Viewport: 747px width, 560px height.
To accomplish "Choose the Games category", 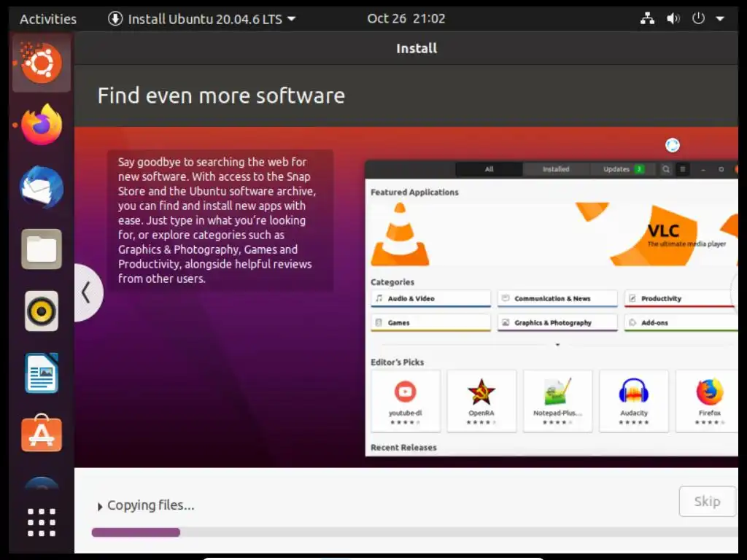I will pyautogui.click(x=430, y=323).
